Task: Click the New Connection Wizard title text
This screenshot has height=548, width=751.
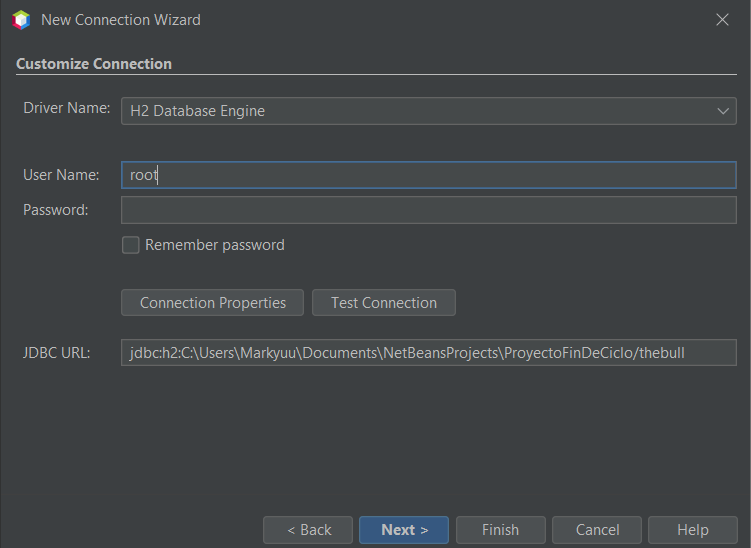Action: point(121,20)
